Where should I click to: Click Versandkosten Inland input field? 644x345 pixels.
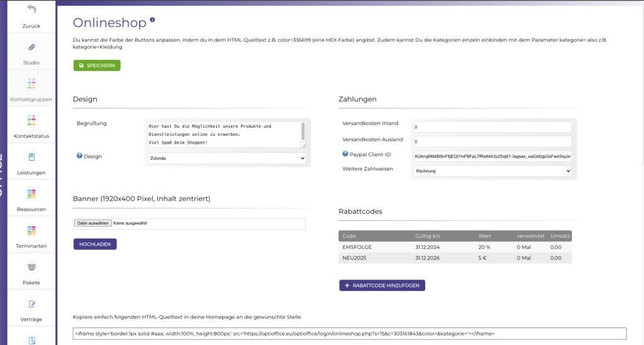pyautogui.click(x=492, y=127)
